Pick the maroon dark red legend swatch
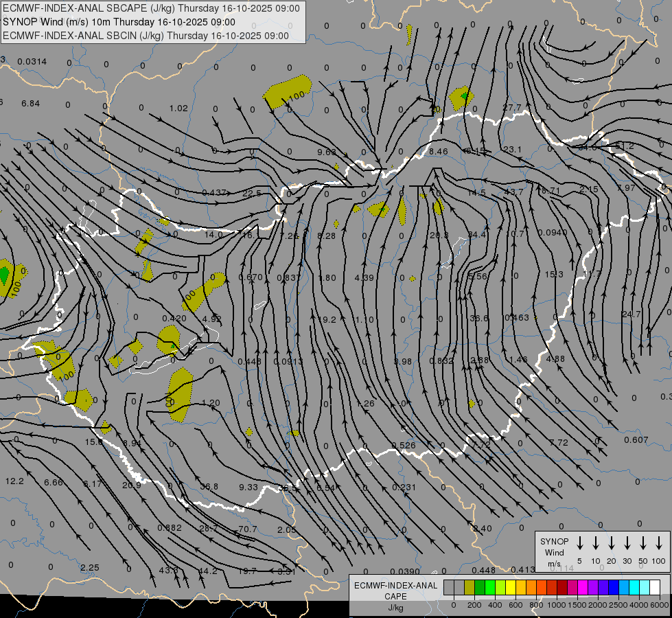 pyautogui.click(x=562, y=588)
